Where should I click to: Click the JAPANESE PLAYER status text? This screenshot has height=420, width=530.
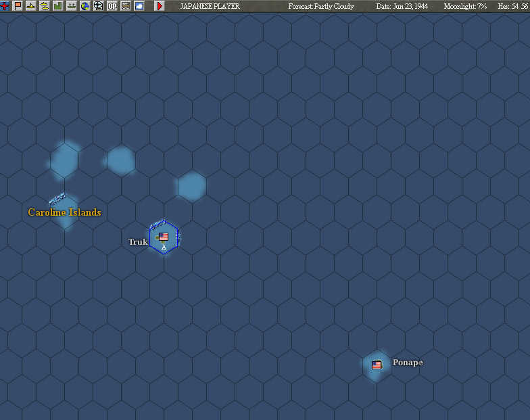pos(210,6)
